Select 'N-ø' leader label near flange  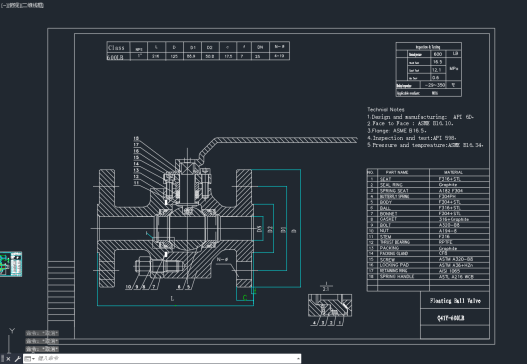pyautogui.click(x=222, y=259)
